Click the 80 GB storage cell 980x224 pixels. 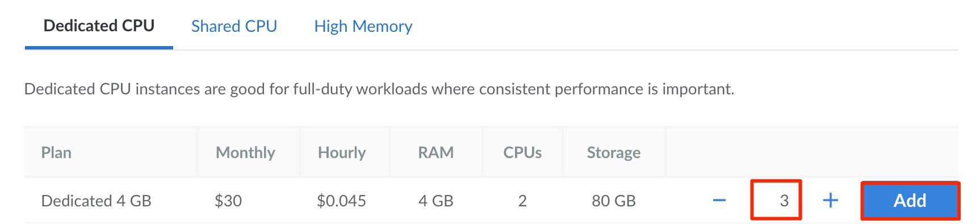[614, 201]
